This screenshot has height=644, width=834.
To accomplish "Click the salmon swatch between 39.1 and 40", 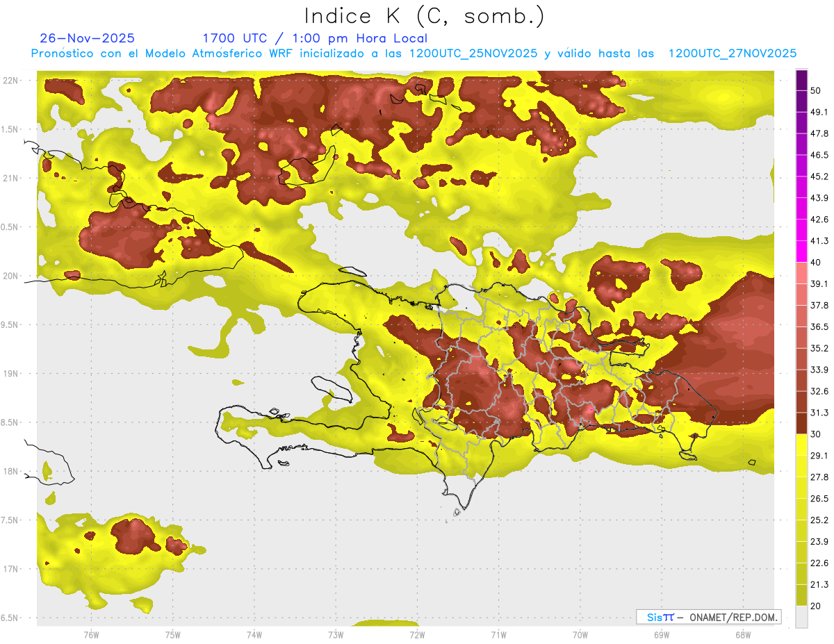I will pyautogui.click(x=801, y=273).
